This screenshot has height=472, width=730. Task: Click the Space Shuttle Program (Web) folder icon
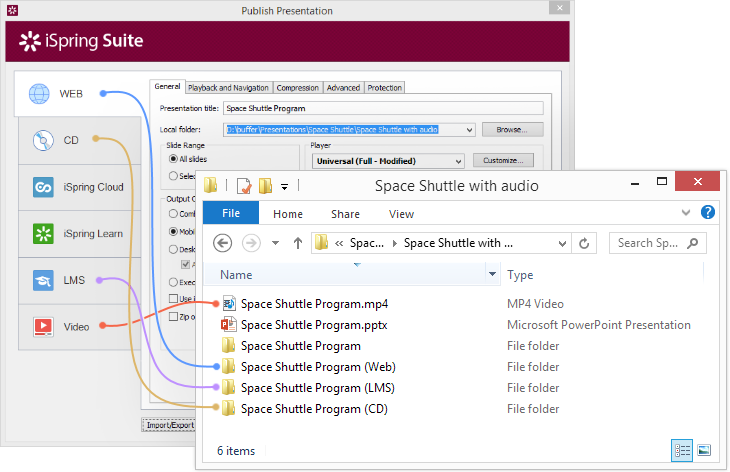[x=228, y=367]
